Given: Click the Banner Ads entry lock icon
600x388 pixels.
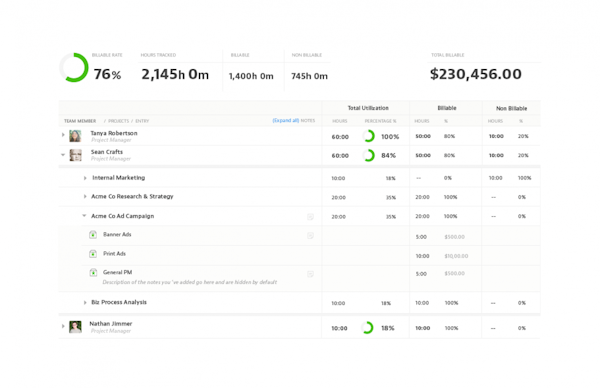Looking at the screenshot, I should (93, 235).
